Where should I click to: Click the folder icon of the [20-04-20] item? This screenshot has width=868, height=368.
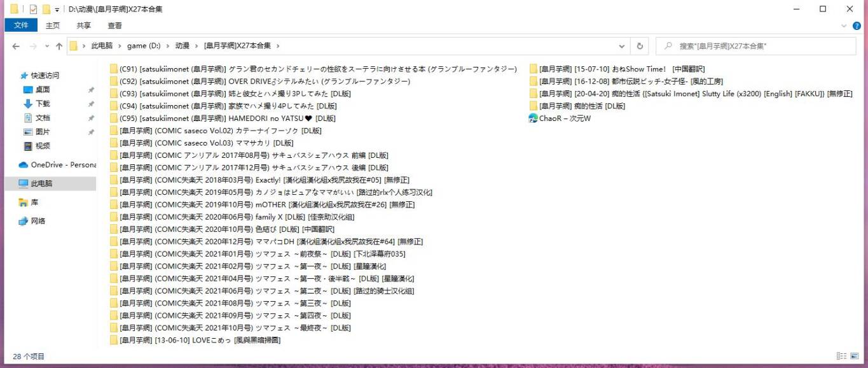tap(534, 94)
